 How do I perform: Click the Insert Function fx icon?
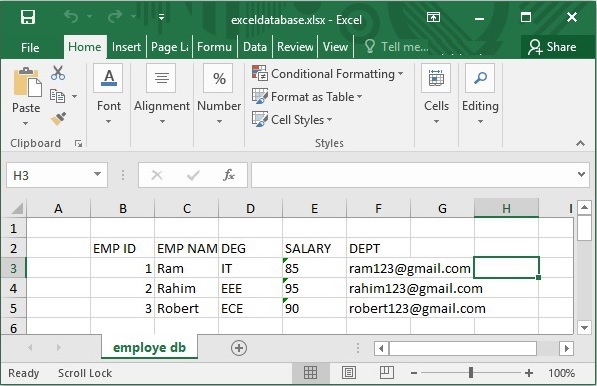228,175
